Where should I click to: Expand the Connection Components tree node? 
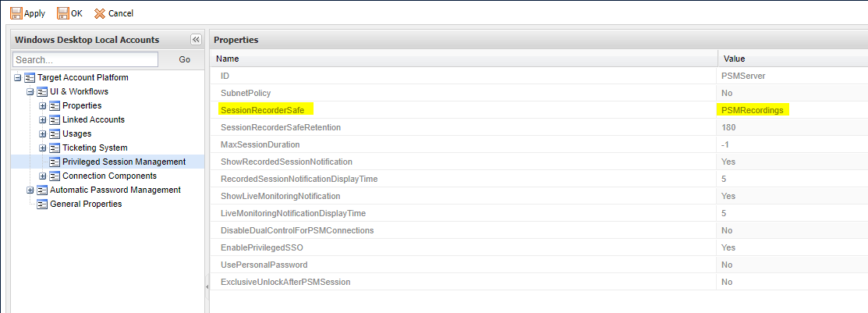point(43,176)
